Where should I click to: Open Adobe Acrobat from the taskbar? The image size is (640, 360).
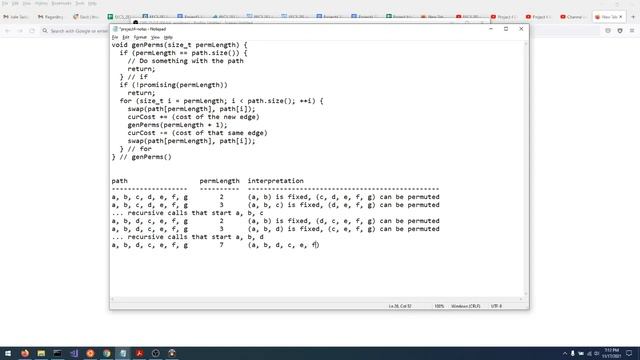[139, 353]
